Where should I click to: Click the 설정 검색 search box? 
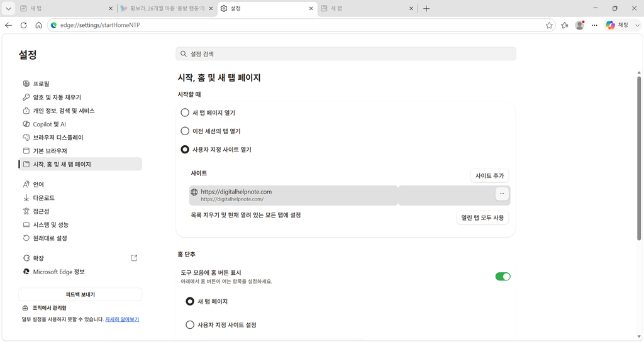coord(346,54)
